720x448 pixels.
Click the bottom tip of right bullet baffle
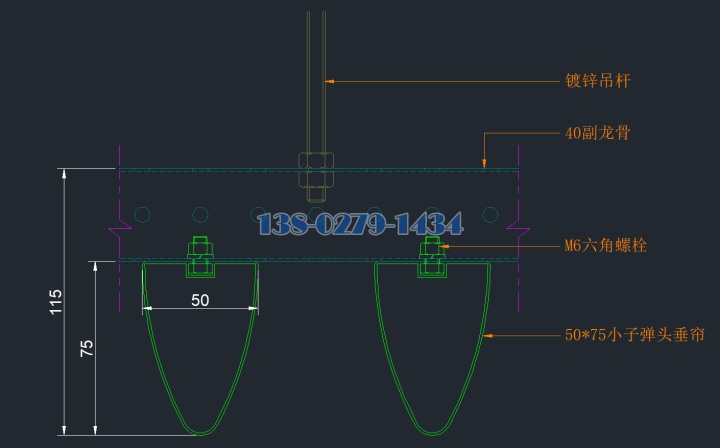(x=434, y=432)
